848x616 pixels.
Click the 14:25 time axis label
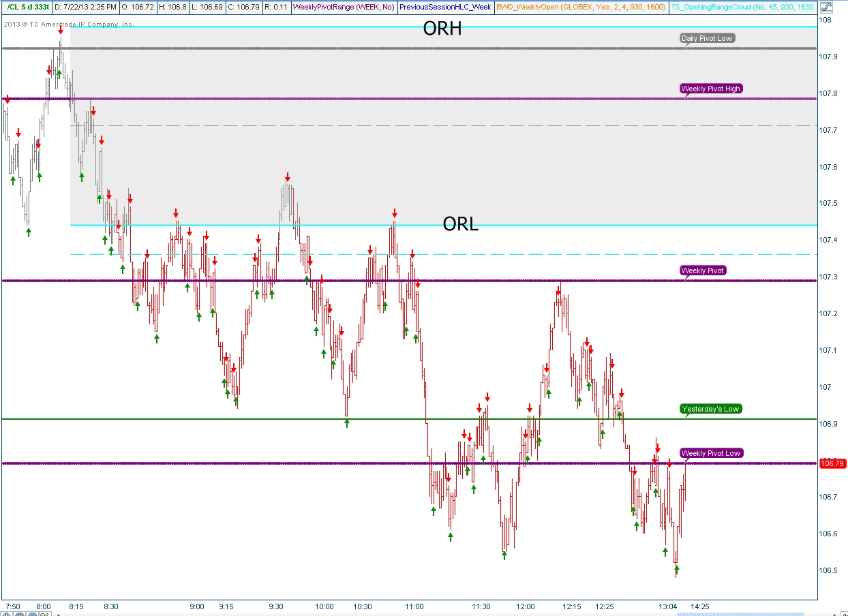pos(701,606)
